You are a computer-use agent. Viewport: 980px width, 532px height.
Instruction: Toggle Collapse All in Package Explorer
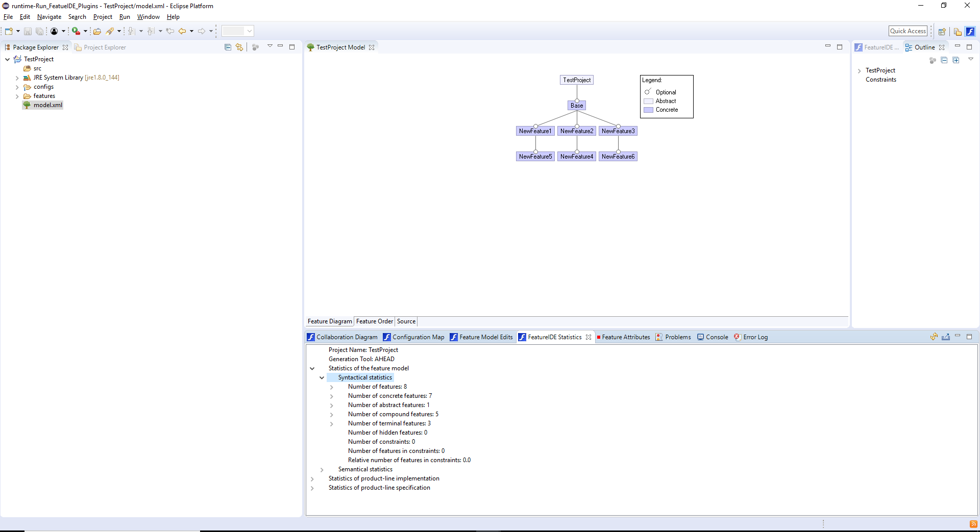pyautogui.click(x=228, y=47)
